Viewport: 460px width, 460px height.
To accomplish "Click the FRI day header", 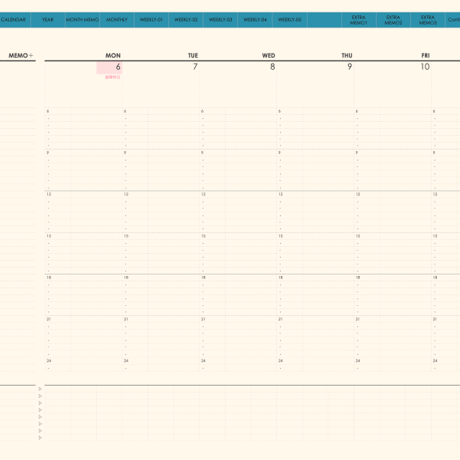I will [x=426, y=55].
